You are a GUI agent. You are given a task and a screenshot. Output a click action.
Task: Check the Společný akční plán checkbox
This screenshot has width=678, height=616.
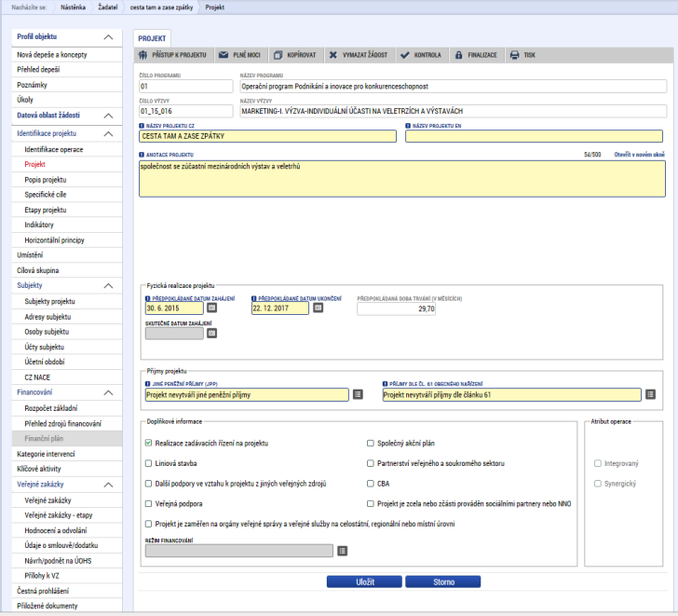point(371,443)
